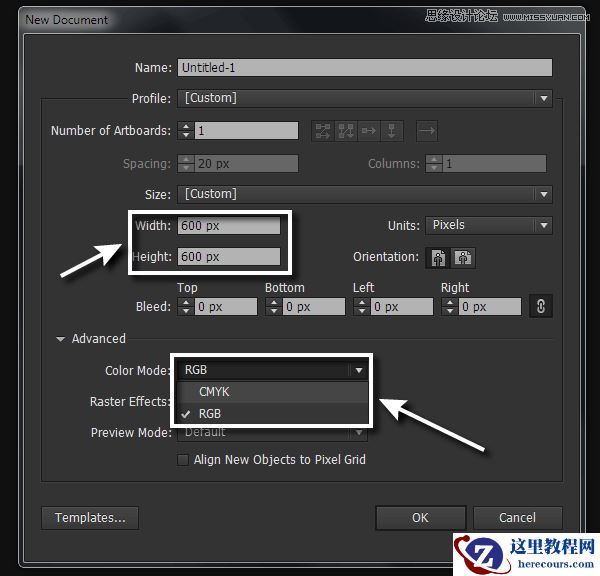The image size is (600, 576).
Task: Open the Templates... button
Action: pyautogui.click(x=90, y=518)
